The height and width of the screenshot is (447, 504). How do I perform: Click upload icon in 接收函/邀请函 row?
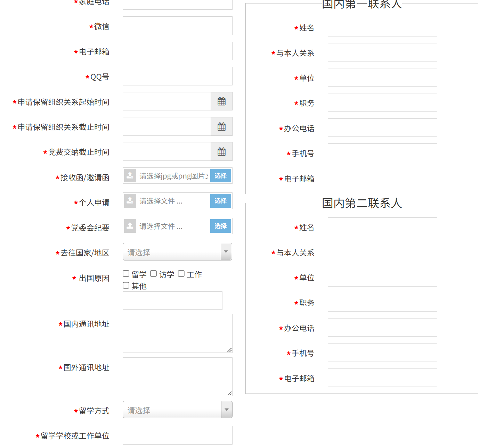point(130,176)
